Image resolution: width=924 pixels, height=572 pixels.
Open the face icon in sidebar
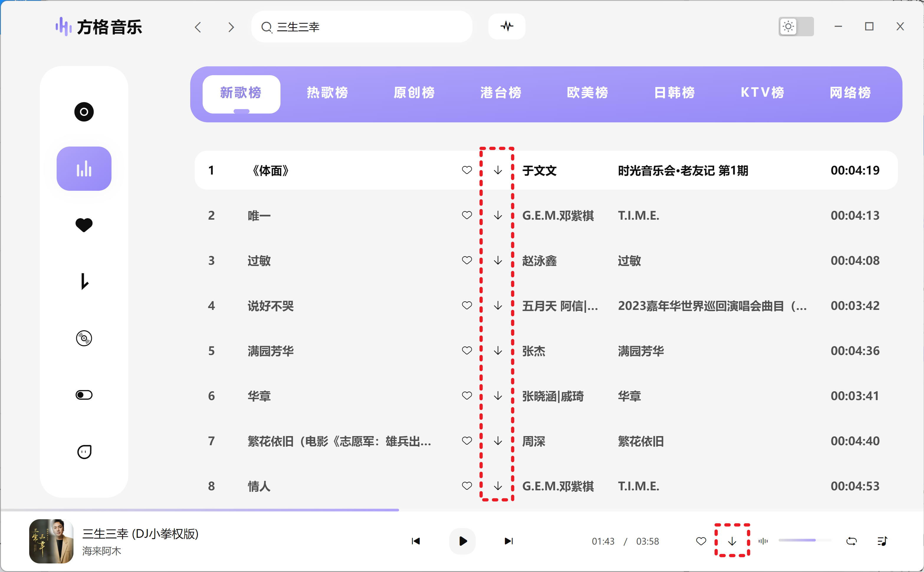(84, 452)
